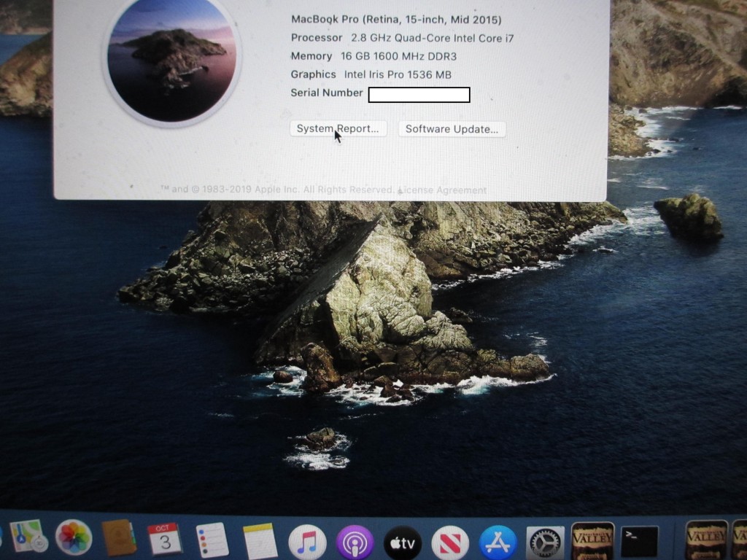Open System Preferences gear icon
Viewport: 747px width, 560px height.
click(x=545, y=542)
